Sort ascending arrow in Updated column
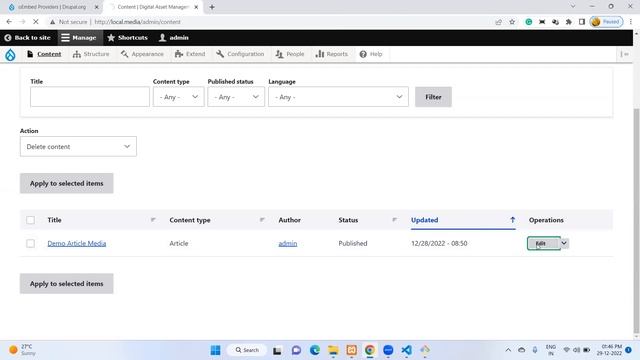Screen dimensions: 640x360 pyautogui.click(x=512, y=220)
